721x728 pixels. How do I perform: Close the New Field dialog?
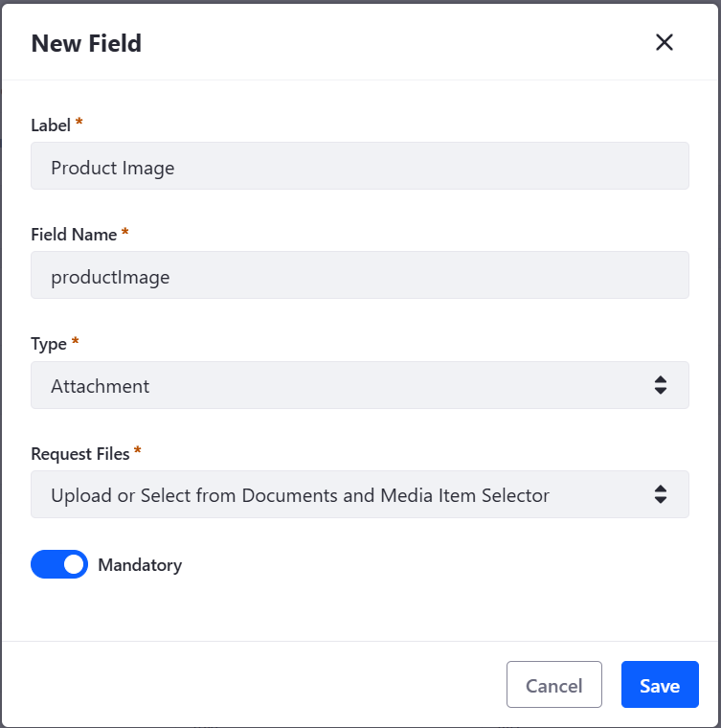pos(664,42)
